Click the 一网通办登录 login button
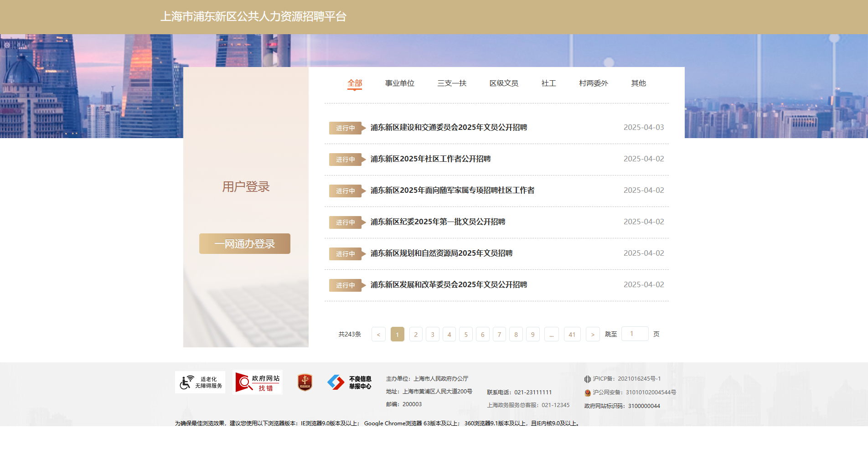868x449 pixels. [x=244, y=243]
